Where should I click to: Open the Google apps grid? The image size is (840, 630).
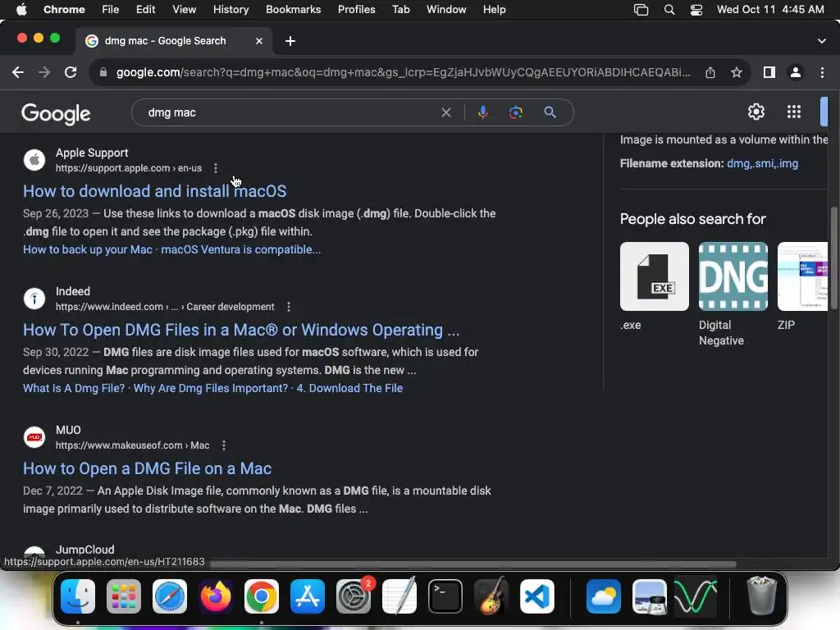pyautogui.click(x=794, y=112)
